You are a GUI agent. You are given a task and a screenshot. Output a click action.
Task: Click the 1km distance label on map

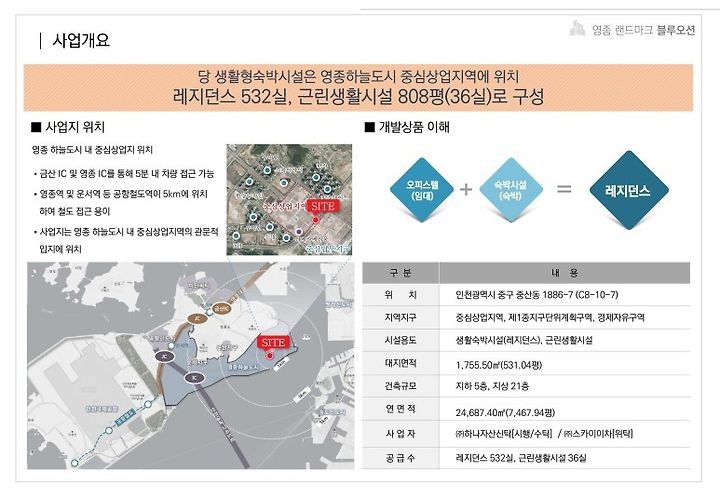pyautogui.click(x=281, y=365)
